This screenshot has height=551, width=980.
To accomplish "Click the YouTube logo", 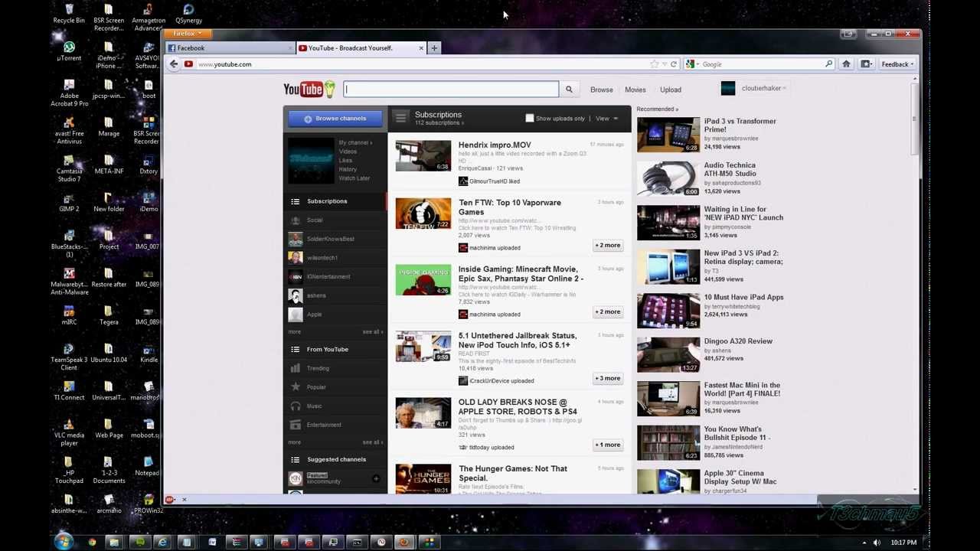I will tap(309, 90).
